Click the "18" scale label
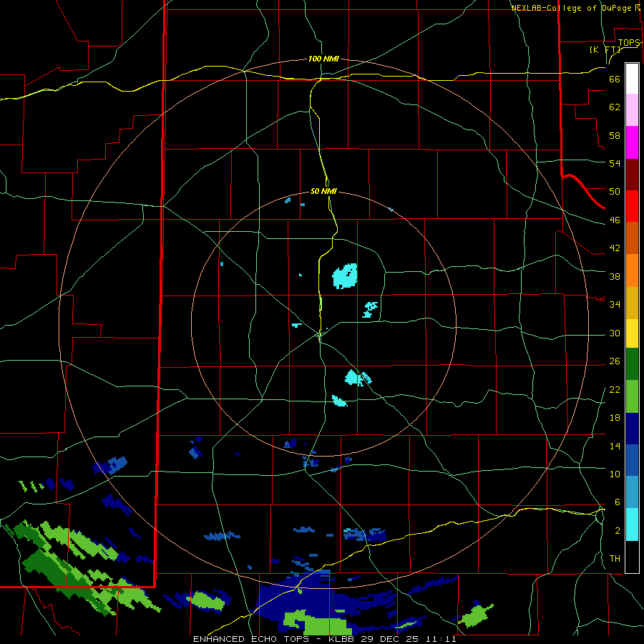The height and width of the screenshot is (644, 644). pyautogui.click(x=615, y=418)
